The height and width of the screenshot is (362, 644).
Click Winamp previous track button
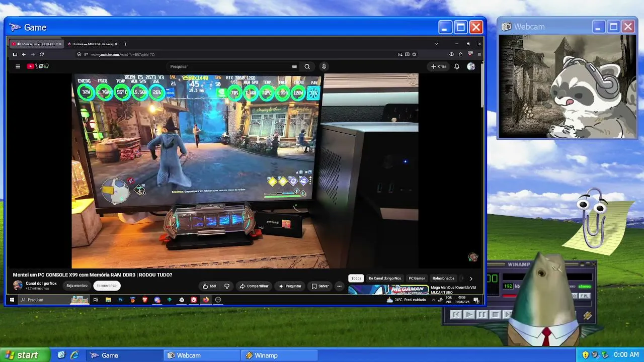[456, 315]
